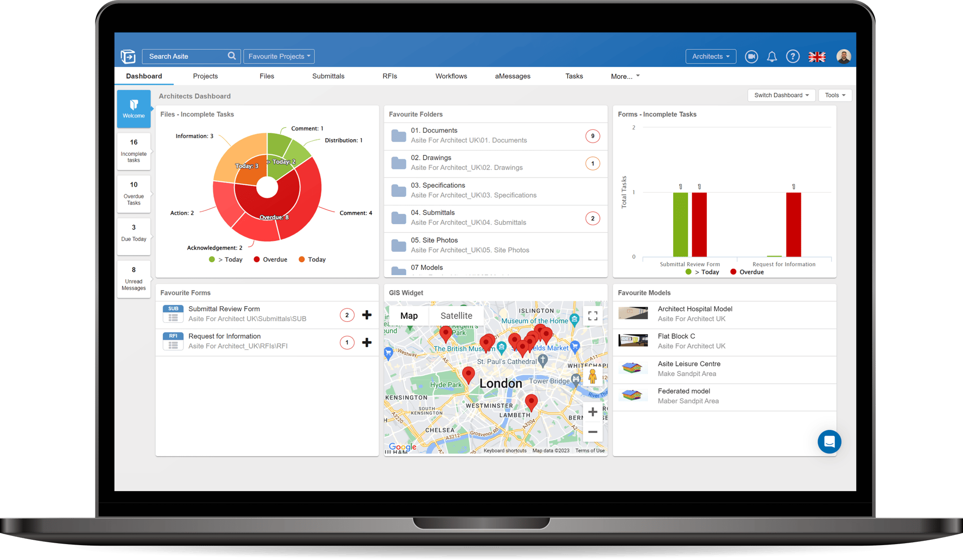Open the 10 Overdue Tasks tile
Screen dimensions: 963x560
[x=134, y=193]
